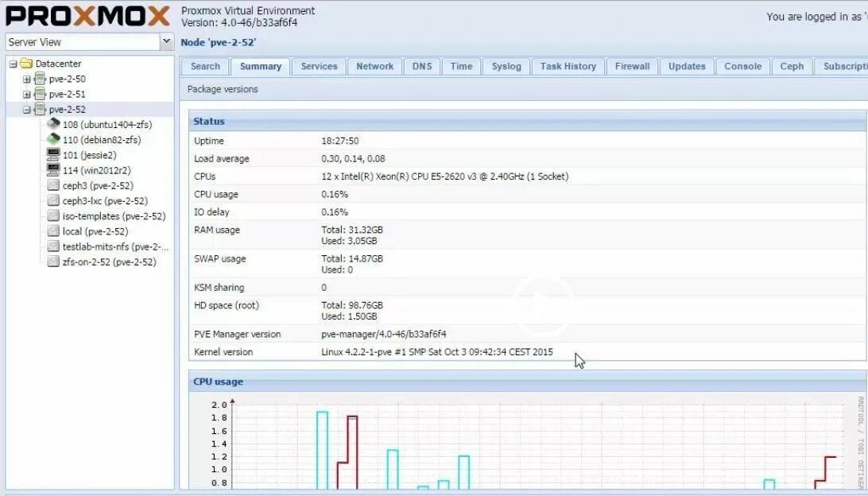Click storage icon for testlab-mits-nfs

(x=53, y=246)
